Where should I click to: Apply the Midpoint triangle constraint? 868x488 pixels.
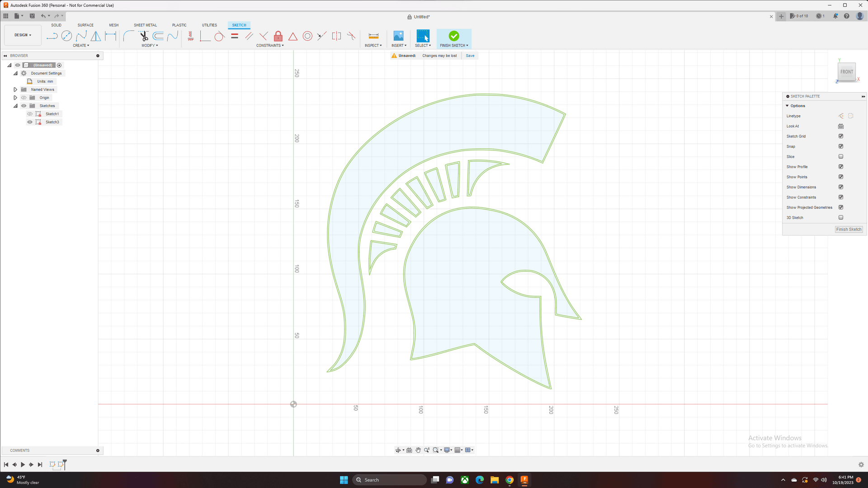point(293,36)
